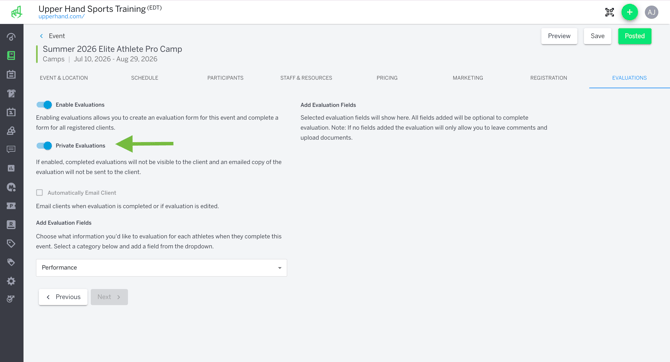Click the Upper Hand green logo
670x362 pixels.
16,12
